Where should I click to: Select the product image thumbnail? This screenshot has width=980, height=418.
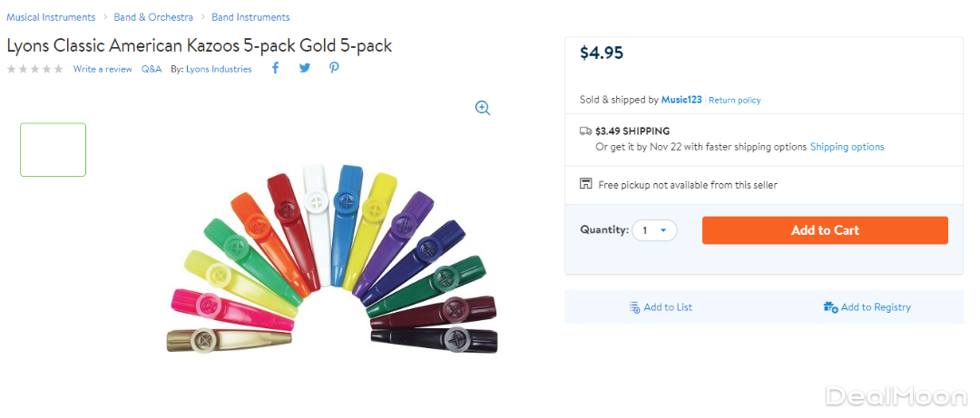click(53, 150)
